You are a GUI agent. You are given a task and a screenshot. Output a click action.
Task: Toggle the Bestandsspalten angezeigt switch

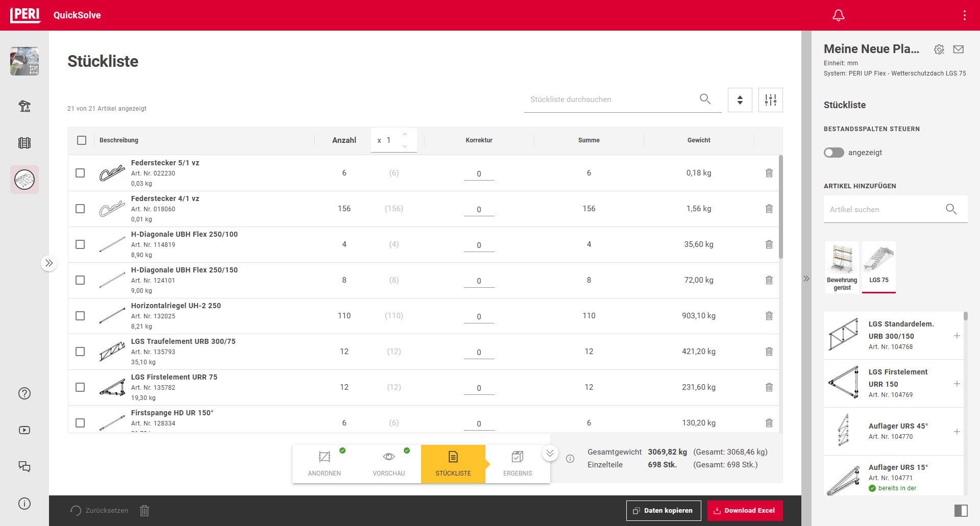pos(834,153)
